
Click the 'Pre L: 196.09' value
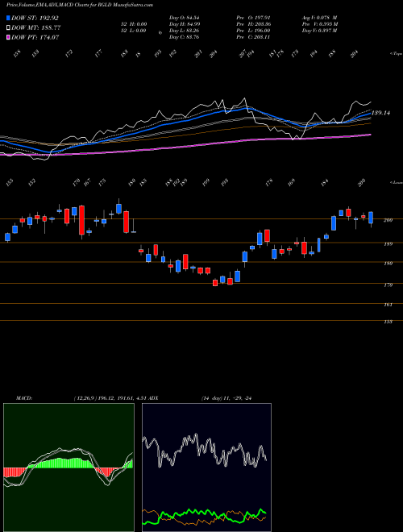tap(253, 31)
